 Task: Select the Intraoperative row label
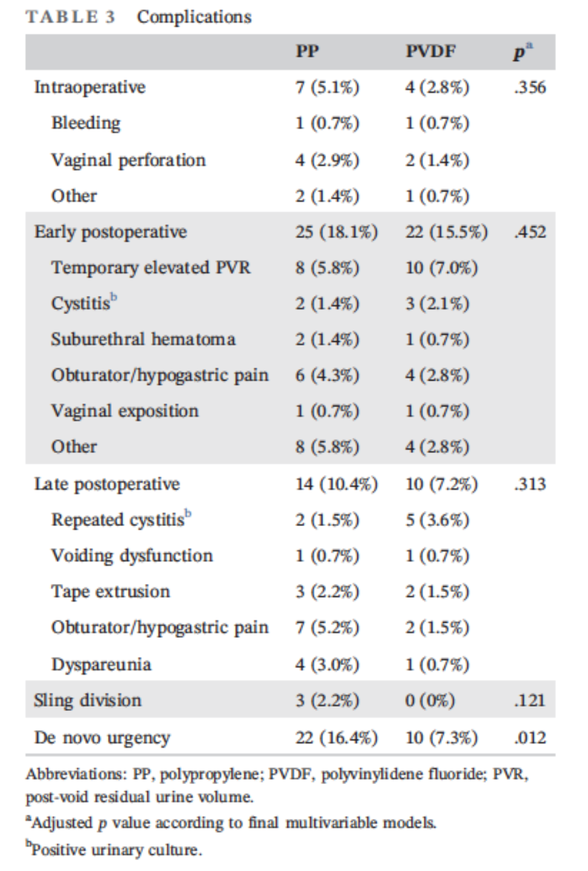pyautogui.click(x=89, y=88)
